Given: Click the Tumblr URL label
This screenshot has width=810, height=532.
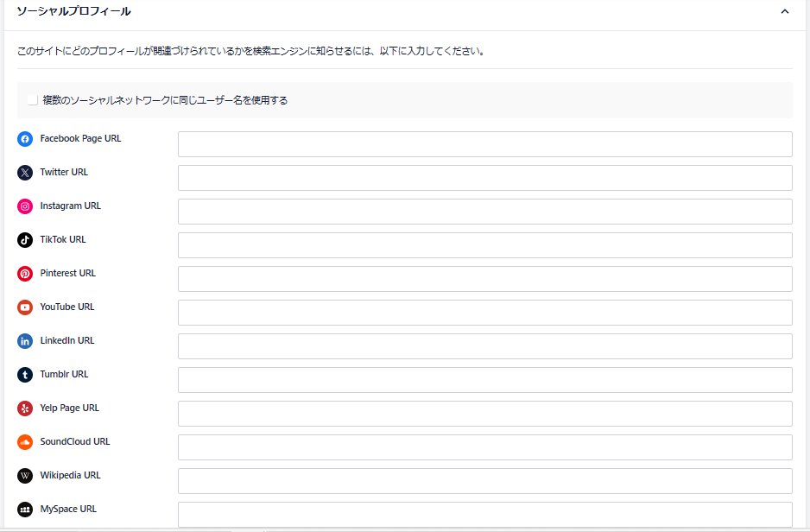Looking at the screenshot, I should [x=64, y=374].
